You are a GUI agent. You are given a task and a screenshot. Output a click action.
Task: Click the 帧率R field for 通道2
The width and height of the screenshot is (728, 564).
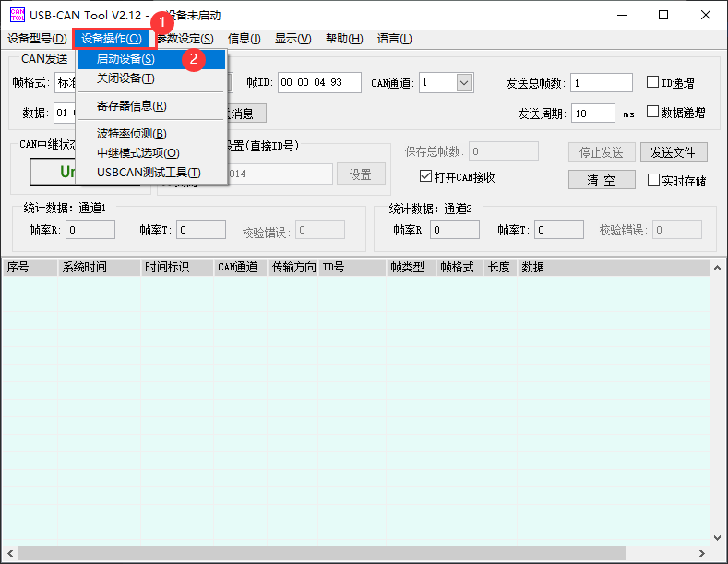[455, 230]
